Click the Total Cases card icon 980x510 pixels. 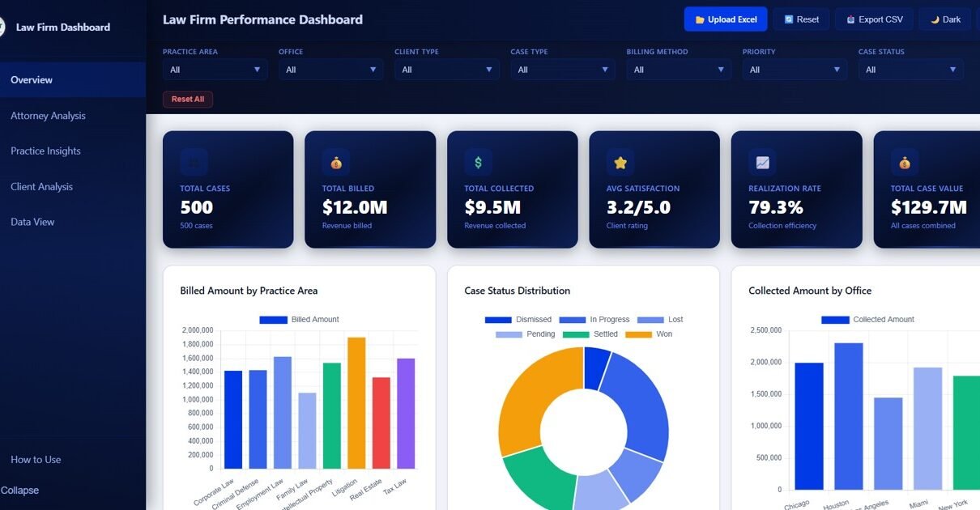194,163
